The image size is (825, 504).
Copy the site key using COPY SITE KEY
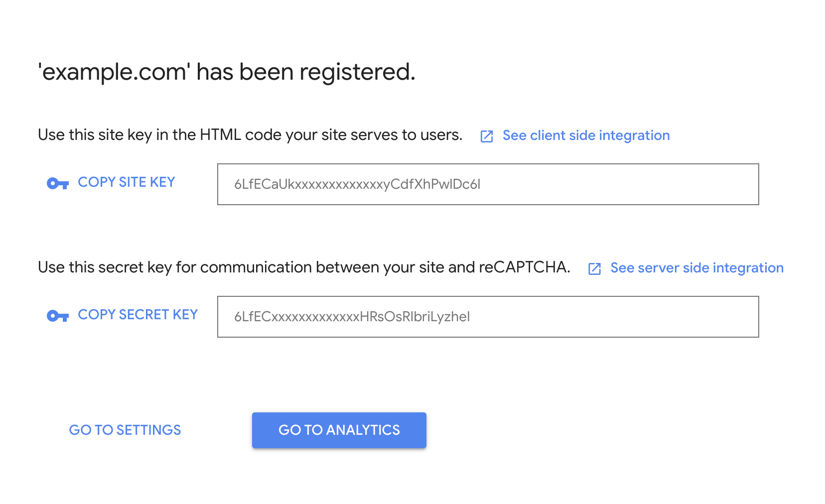click(x=126, y=182)
